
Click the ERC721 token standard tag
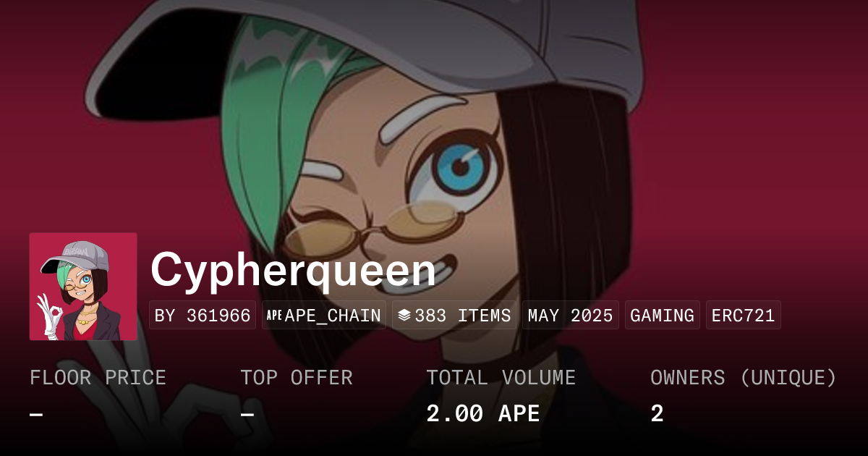click(x=744, y=316)
